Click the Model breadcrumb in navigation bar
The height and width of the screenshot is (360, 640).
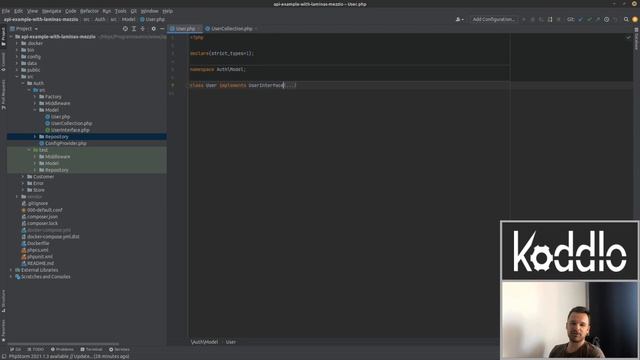[128, 19]
